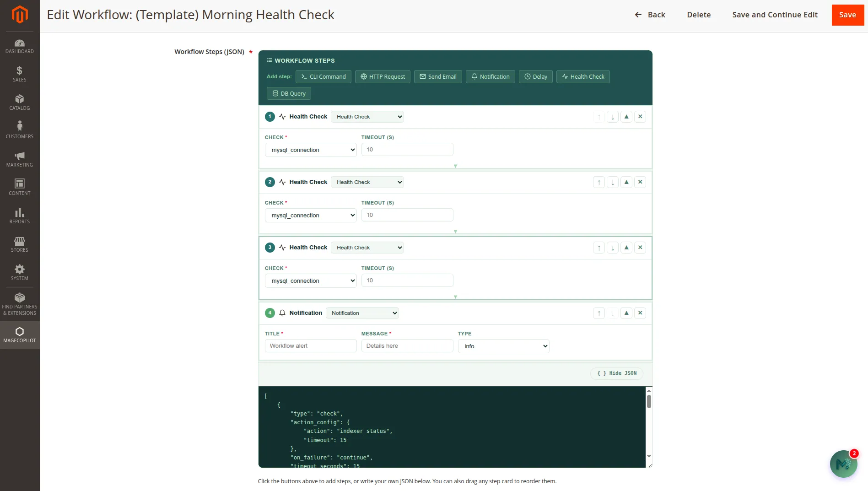Add a CLI Command step
This screenshot has width=868, height=491.
coord(323,77)
